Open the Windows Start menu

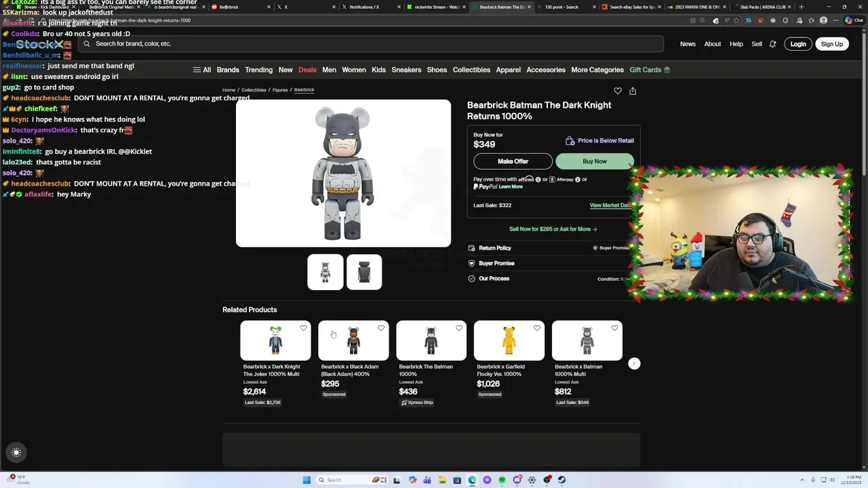click(307, 480)
